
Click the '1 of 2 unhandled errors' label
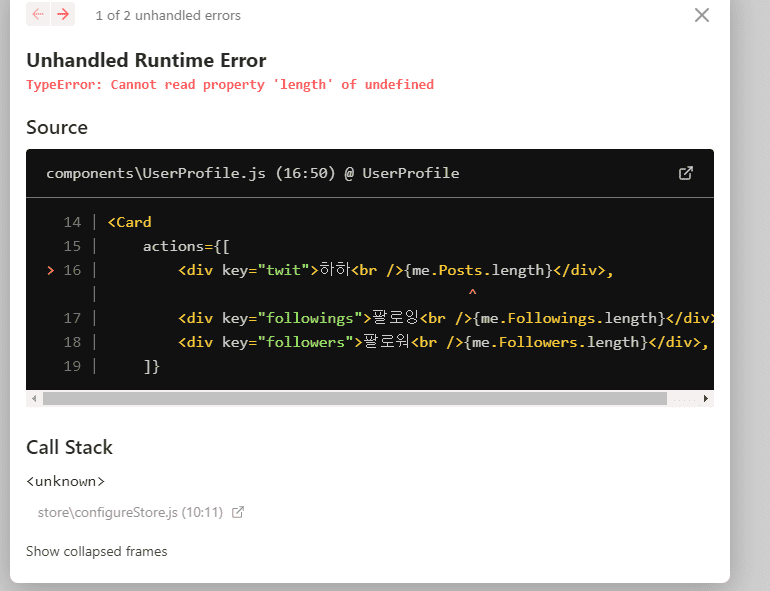[168, 15]
